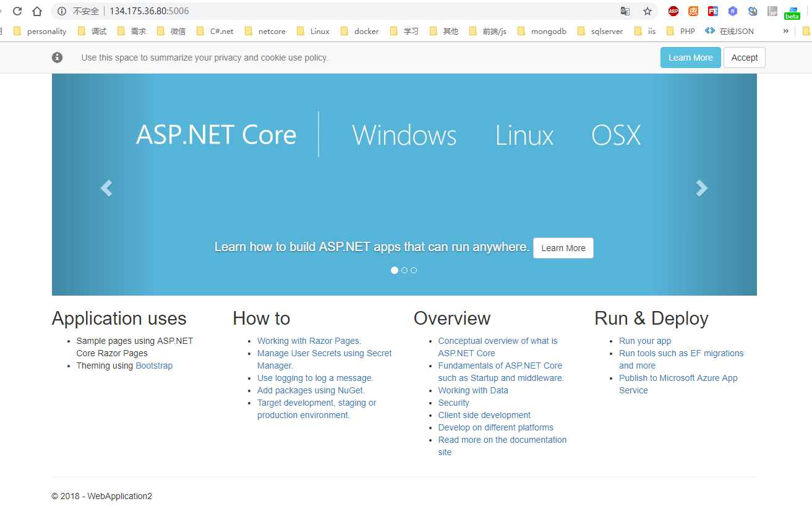The image size is (812, 509).
Task: Open the 其他 bookmarks folder
Action: [x=444, y=31]
